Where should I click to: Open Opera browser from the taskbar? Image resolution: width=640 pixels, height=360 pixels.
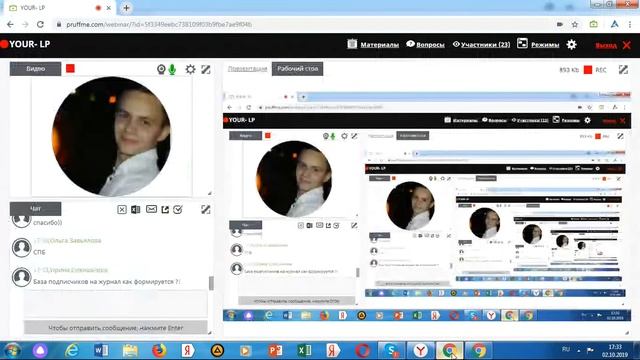[x=362, y=350]
